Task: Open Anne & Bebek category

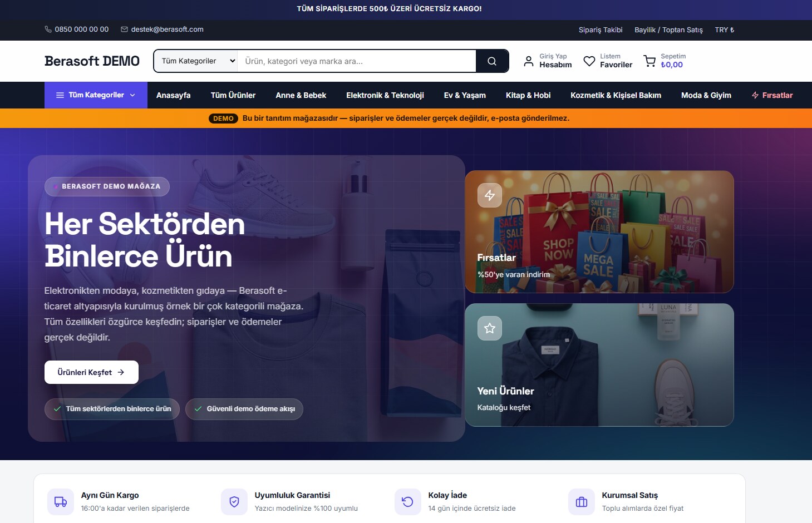Action: click(x=301, y=95)
